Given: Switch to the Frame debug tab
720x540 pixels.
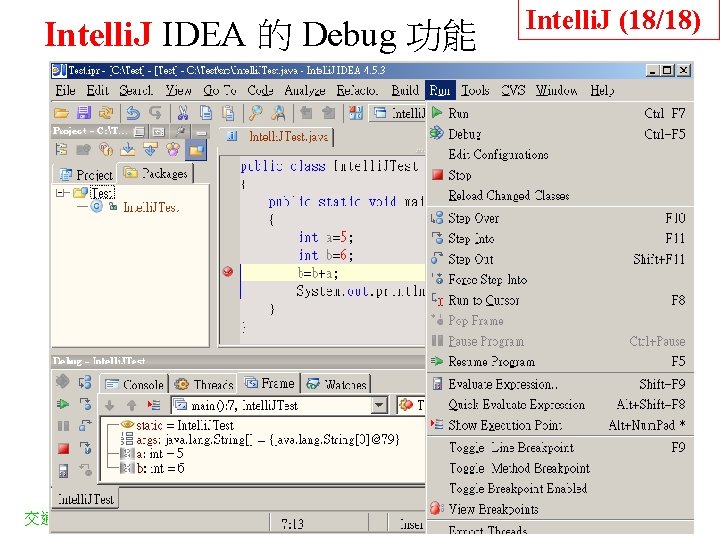Looking at the screenshot, I should [x=269, y=383].
